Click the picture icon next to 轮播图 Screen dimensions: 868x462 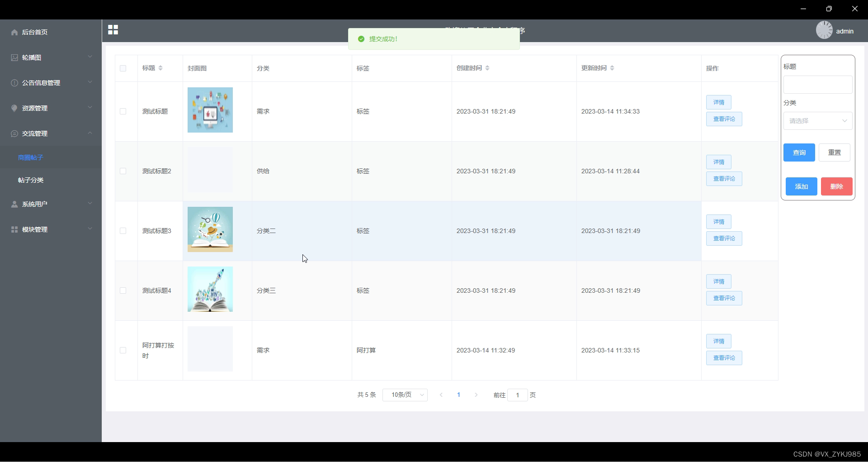click(x=14, y=57)
